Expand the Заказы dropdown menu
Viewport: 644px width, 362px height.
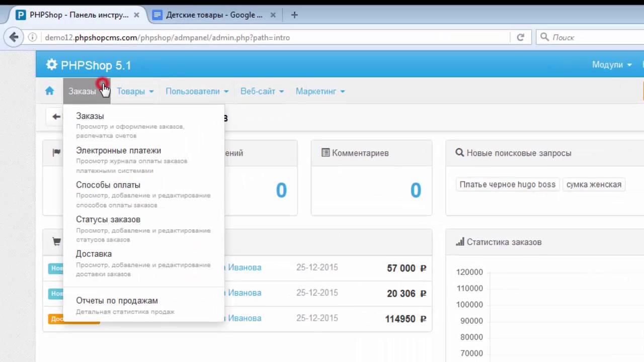click(87, 91)
